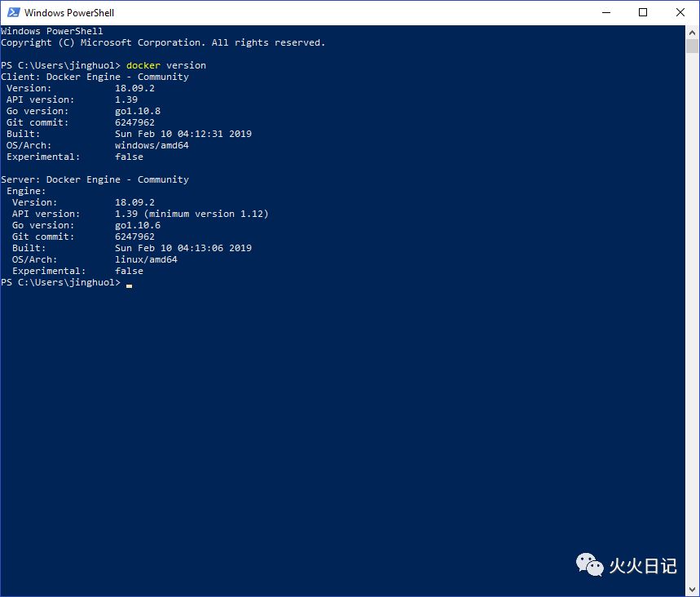Screen dimensions: 700x597
Task: Click the 'linux/amd64' OS/Arch value
Action: (146, 259)
